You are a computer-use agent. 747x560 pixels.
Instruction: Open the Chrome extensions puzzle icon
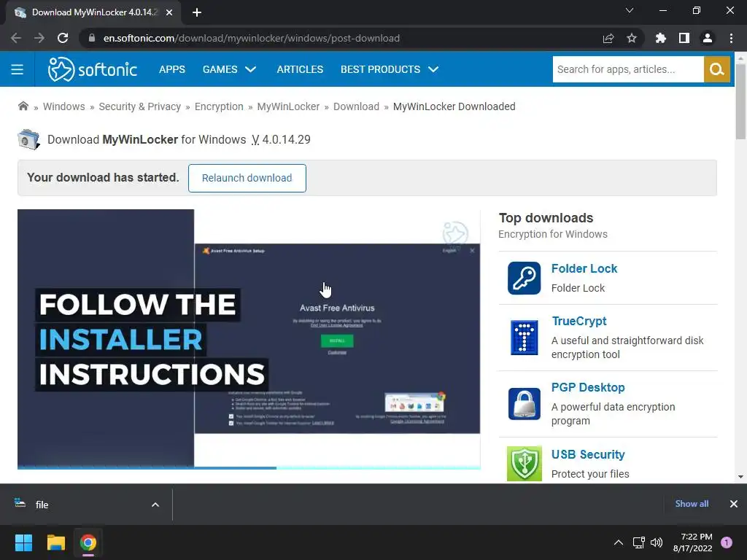(x=660, y=38)
